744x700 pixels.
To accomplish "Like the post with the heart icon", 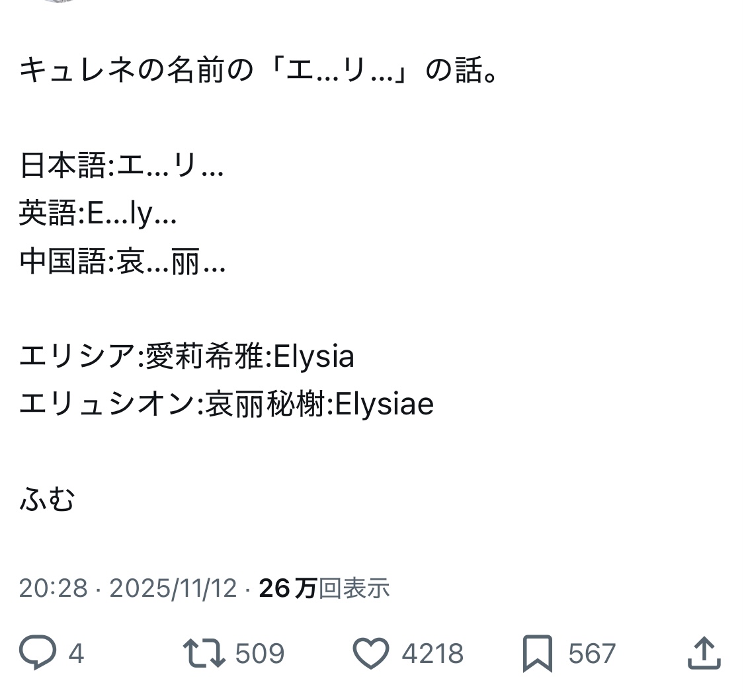I will [370, 653].
